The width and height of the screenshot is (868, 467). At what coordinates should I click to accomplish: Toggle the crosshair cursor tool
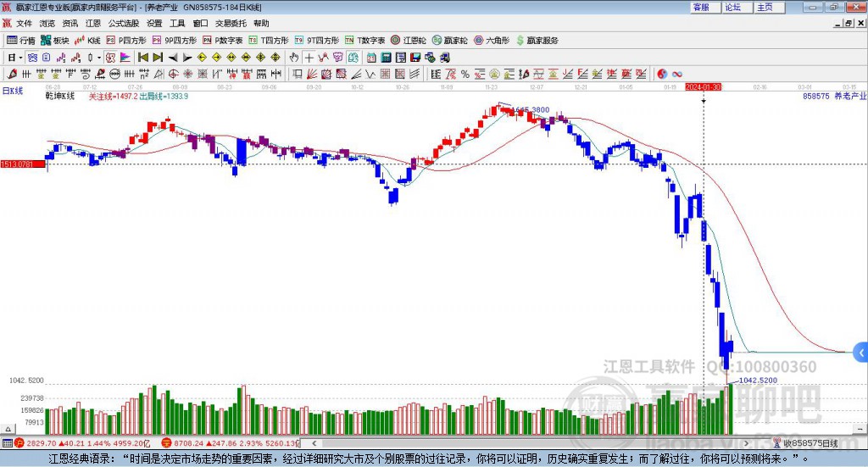click(309, 58)
